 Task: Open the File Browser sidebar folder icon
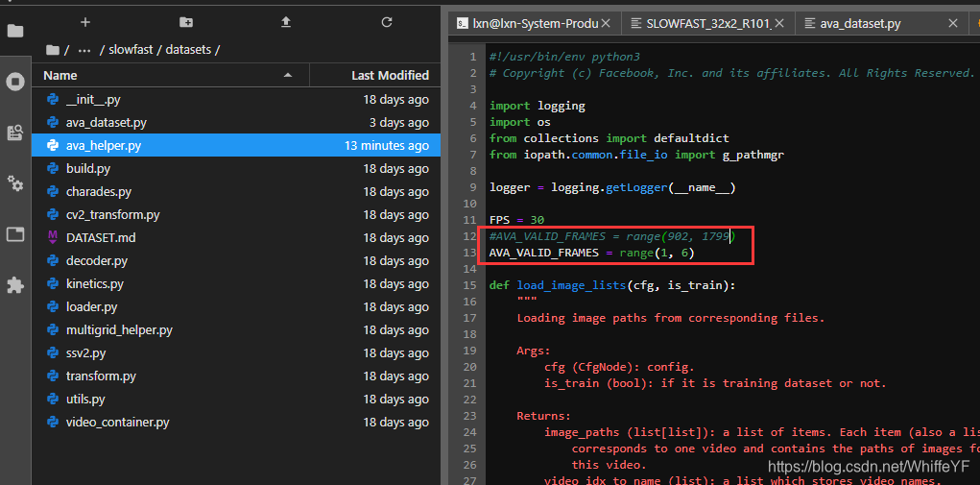point(15,31)
